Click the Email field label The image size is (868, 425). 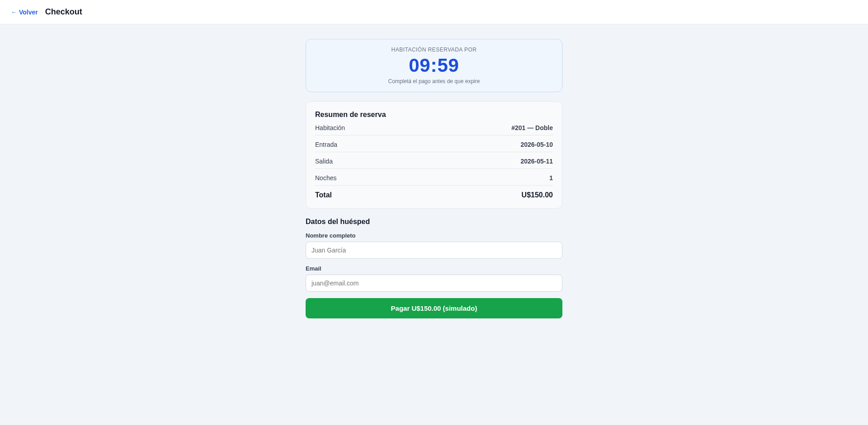pos(313,269)
